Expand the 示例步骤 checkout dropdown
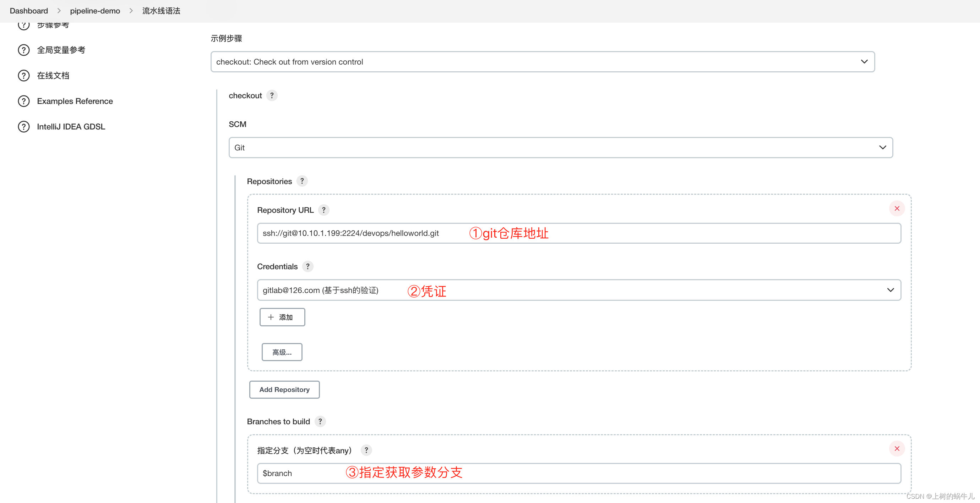 (x=864, y=62)
